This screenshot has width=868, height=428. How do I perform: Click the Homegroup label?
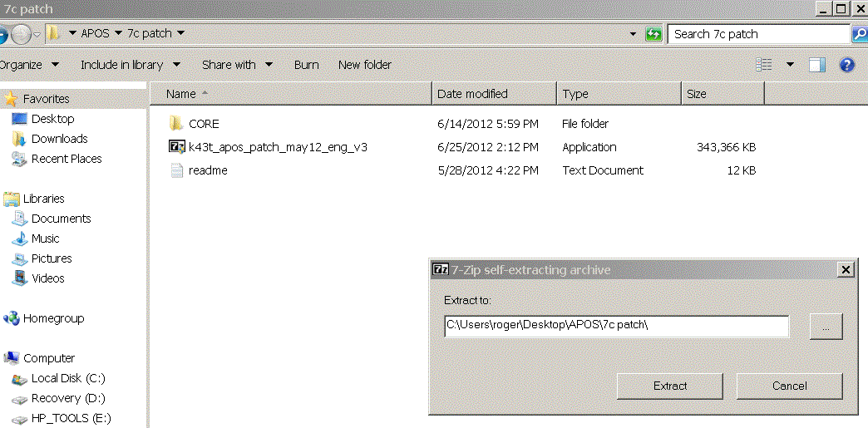(x=54, y=318)
